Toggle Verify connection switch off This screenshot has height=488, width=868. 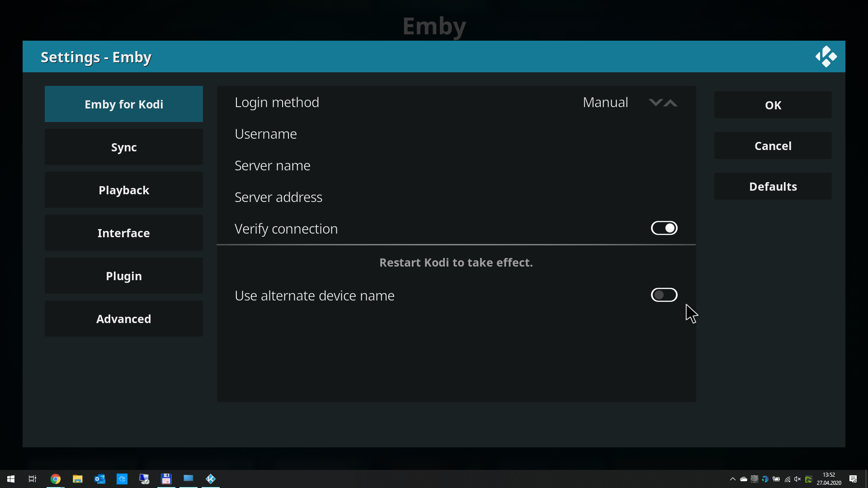pos(664,228)
